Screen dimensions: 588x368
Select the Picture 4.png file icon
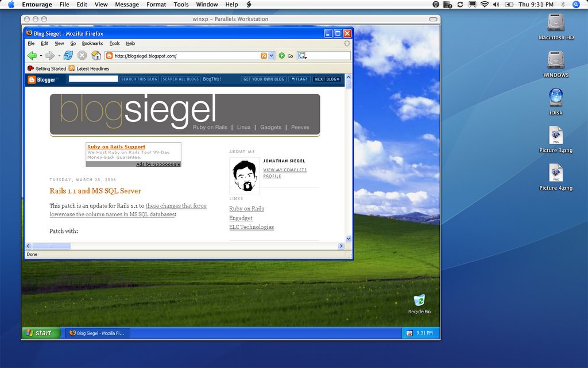556,172
